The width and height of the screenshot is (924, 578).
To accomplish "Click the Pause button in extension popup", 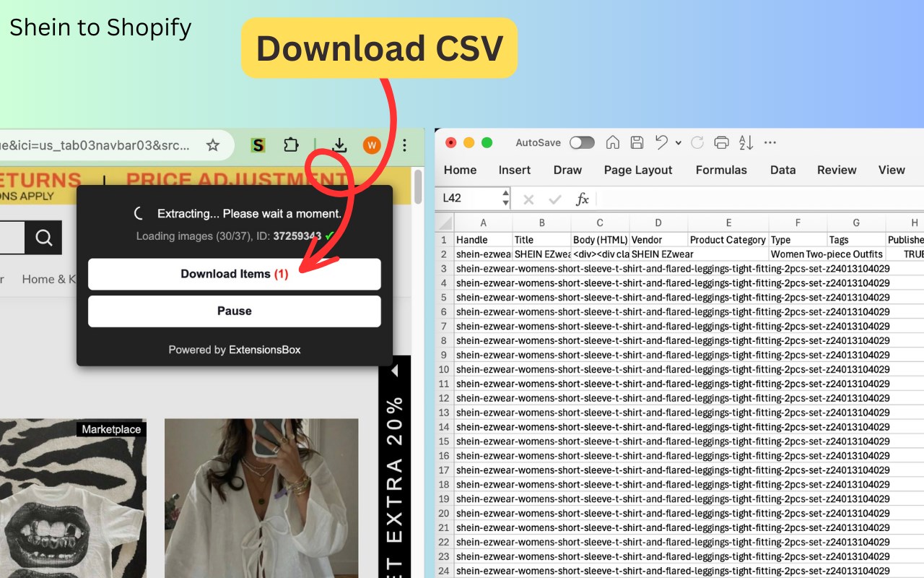I will [234, 311].
